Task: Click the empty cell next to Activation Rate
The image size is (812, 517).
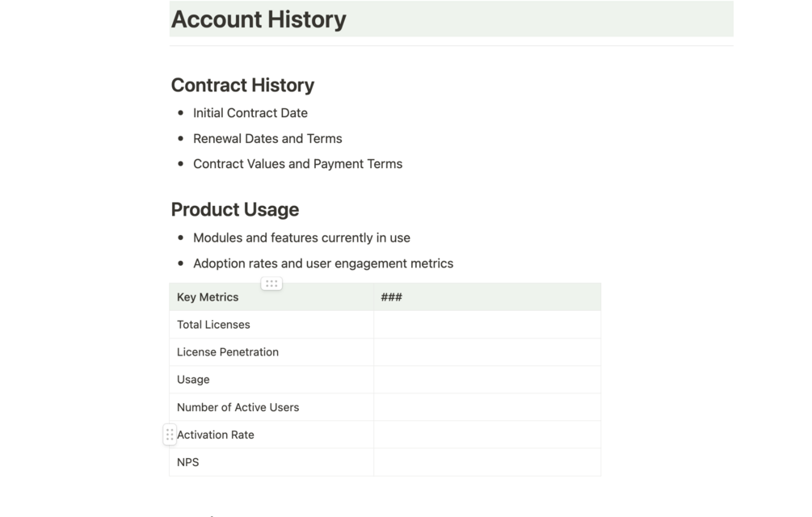Action: click(487, 435)
